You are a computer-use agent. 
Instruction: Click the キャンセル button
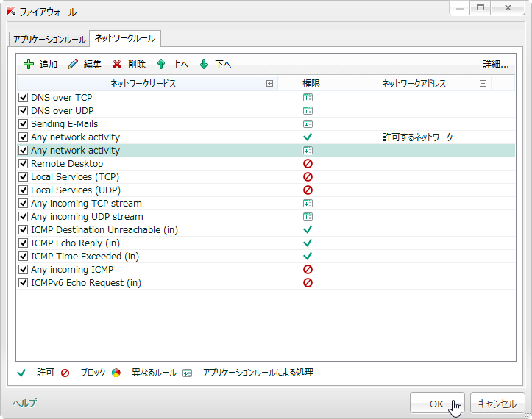[x=497, y=404]
